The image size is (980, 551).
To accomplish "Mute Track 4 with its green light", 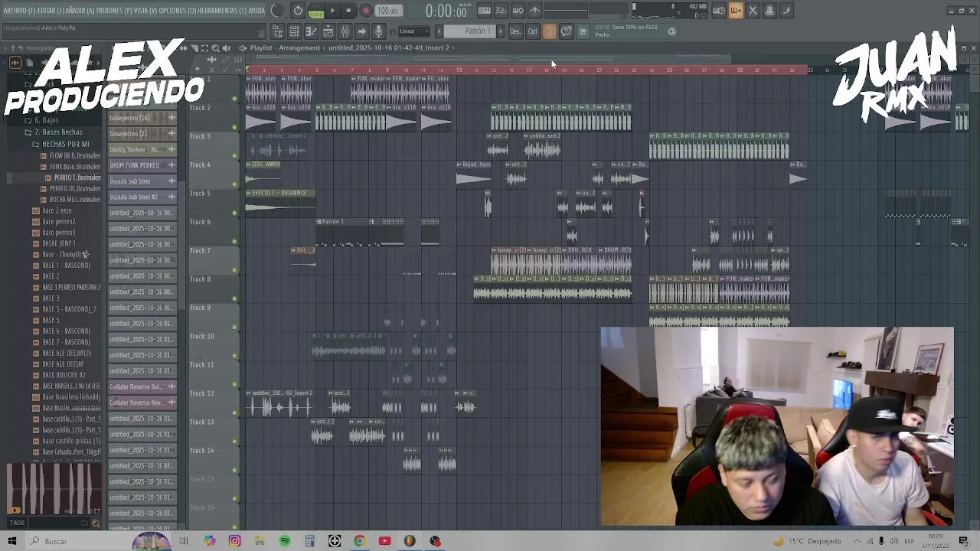I will click(x=234, y=184).
